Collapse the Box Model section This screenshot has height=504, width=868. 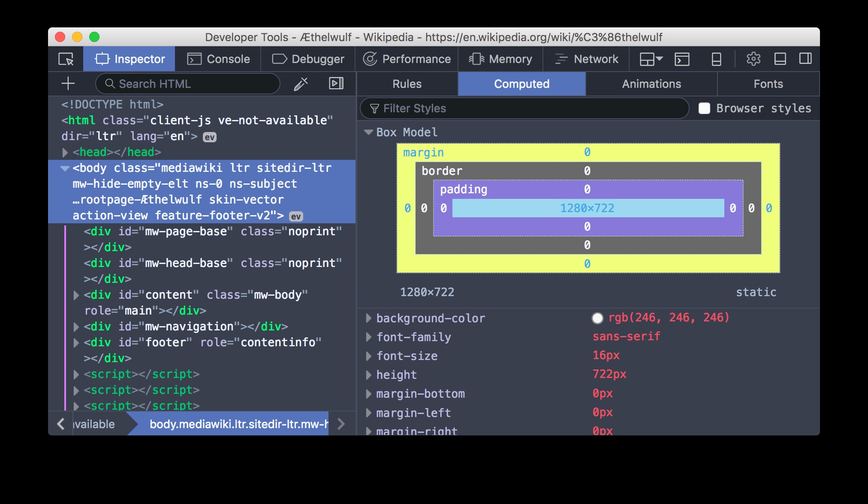tap(368, 132)
